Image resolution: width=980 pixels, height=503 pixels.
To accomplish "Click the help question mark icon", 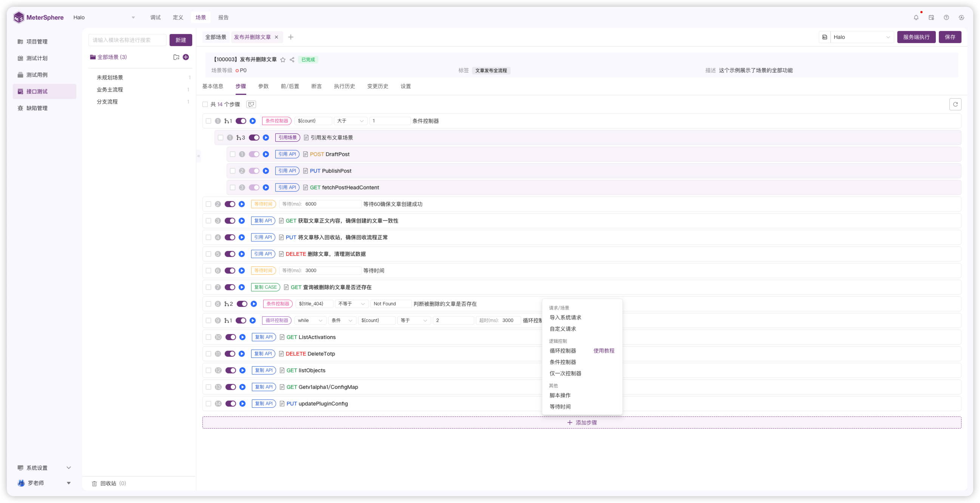I will [946, 17].
